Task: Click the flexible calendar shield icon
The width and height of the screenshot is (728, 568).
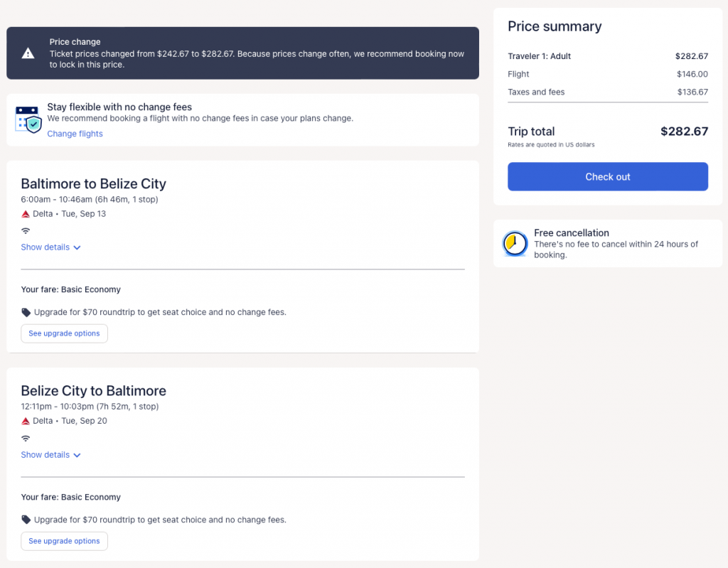Action: [28, 119]
